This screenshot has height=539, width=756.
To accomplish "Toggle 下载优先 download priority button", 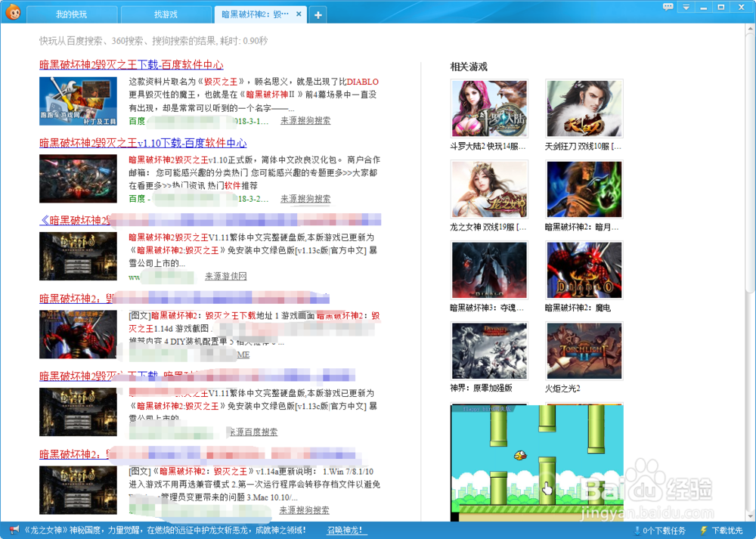I will click(722, 531).
